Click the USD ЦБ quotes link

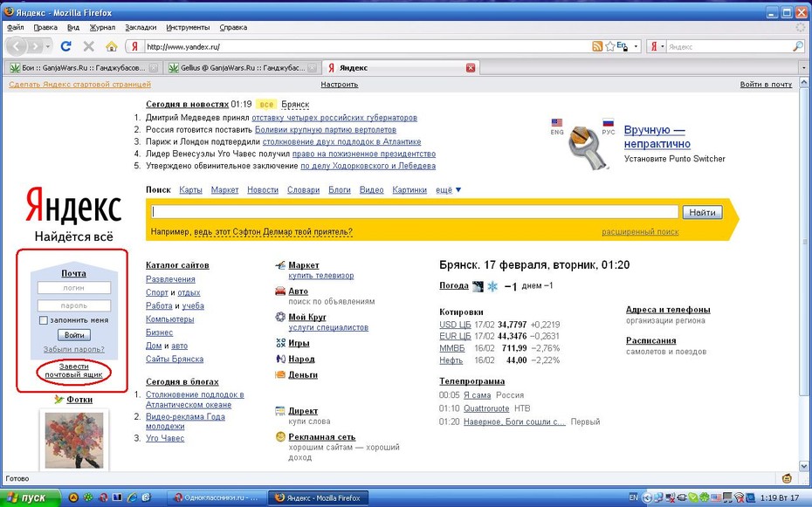(455, 325)
